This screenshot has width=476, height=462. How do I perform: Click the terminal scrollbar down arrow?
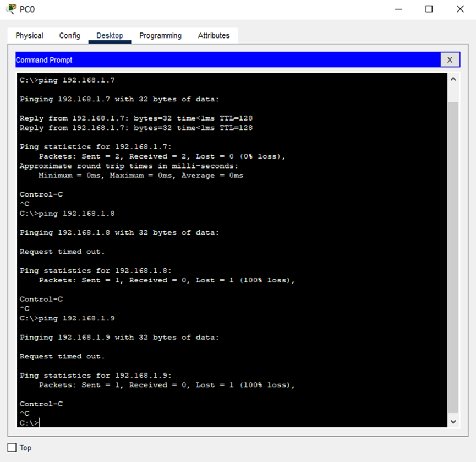tap(453, 421)
